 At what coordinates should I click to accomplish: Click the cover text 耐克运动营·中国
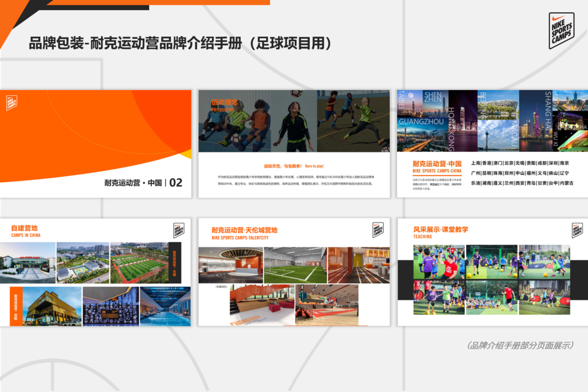click(x=133, y=183)
